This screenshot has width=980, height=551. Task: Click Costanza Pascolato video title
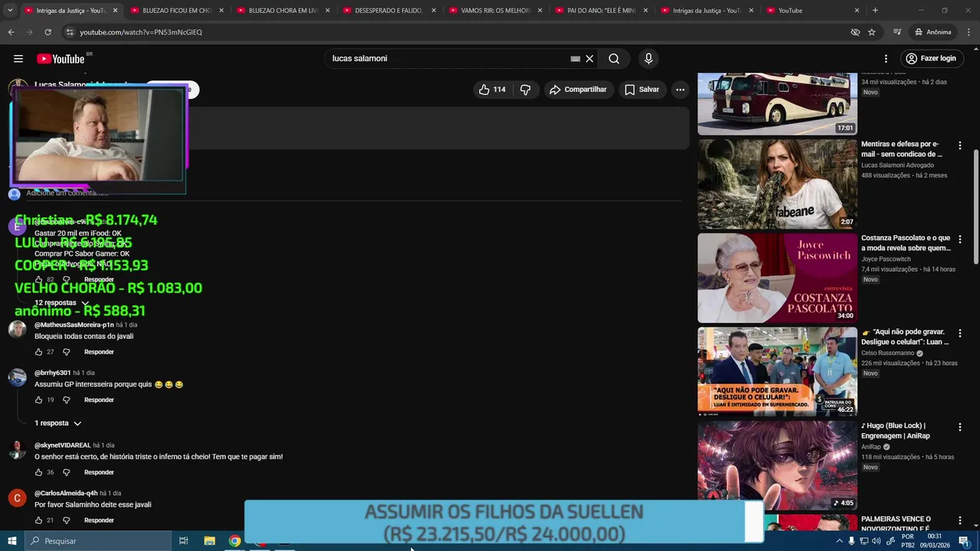[x=906, y=243]
